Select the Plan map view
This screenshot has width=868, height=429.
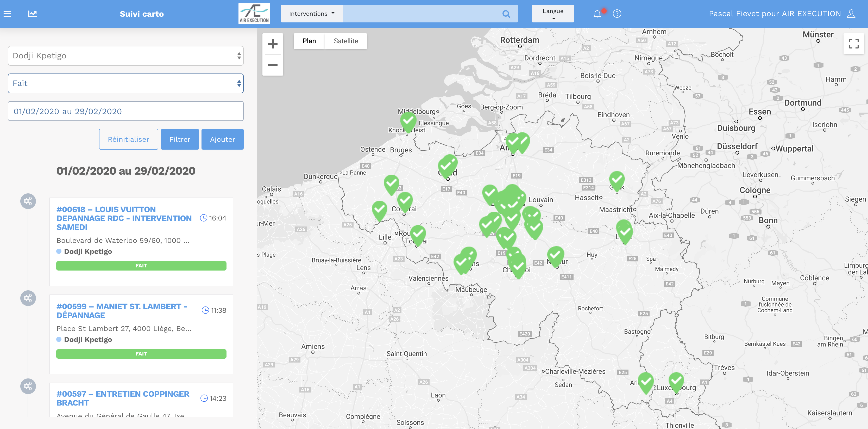pos(309,41)
